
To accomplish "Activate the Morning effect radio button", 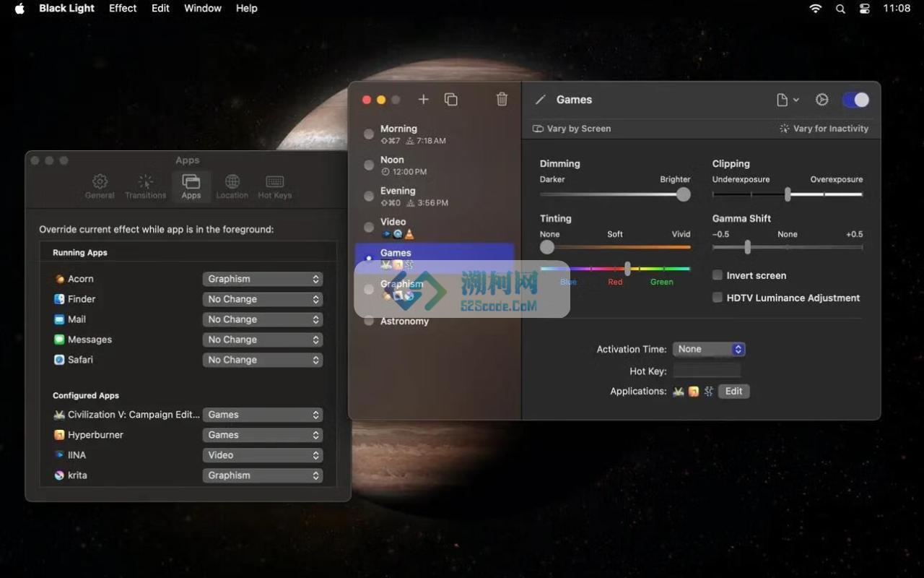I will coord(369,134).
